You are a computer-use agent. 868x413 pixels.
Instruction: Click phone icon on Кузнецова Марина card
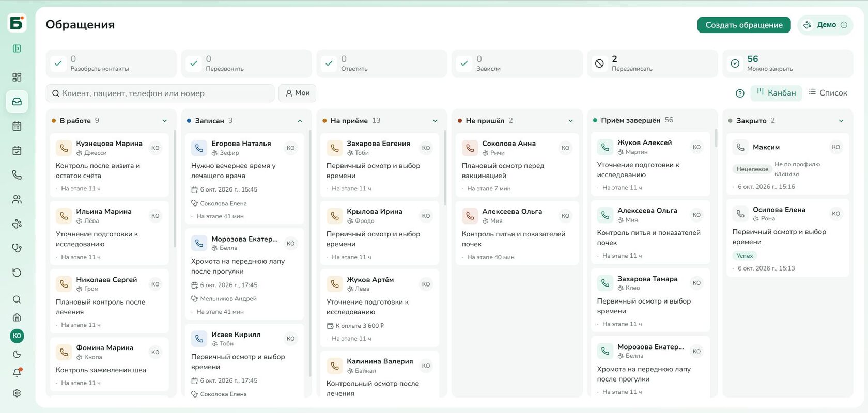coord(64,148)
